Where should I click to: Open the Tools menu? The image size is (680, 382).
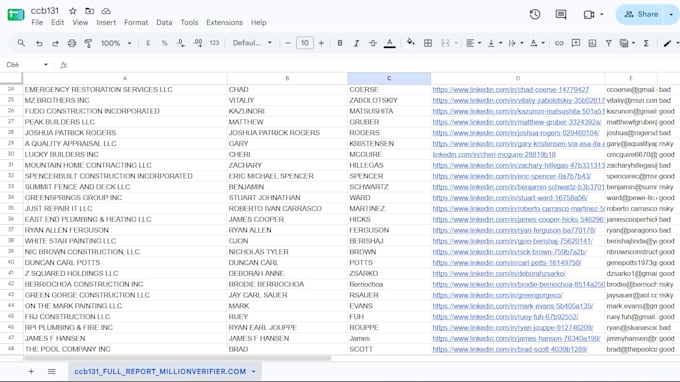point(189,23)
